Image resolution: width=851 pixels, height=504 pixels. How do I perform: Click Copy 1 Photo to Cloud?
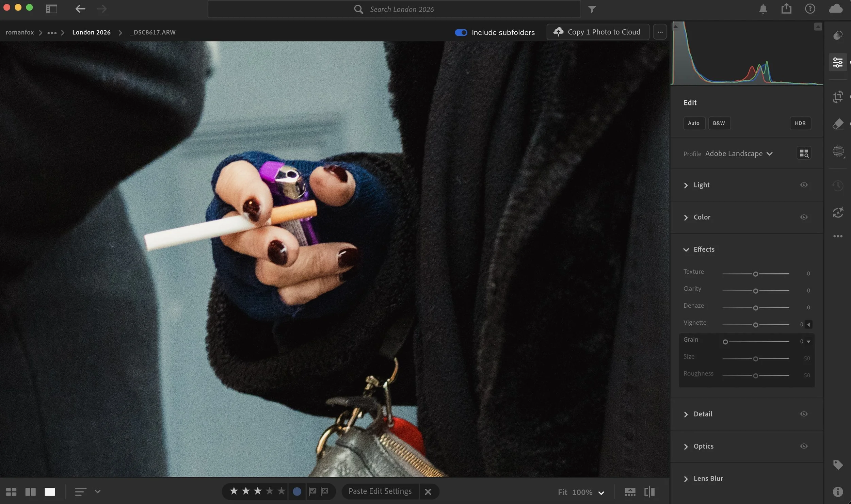click(x=598, y=32)
